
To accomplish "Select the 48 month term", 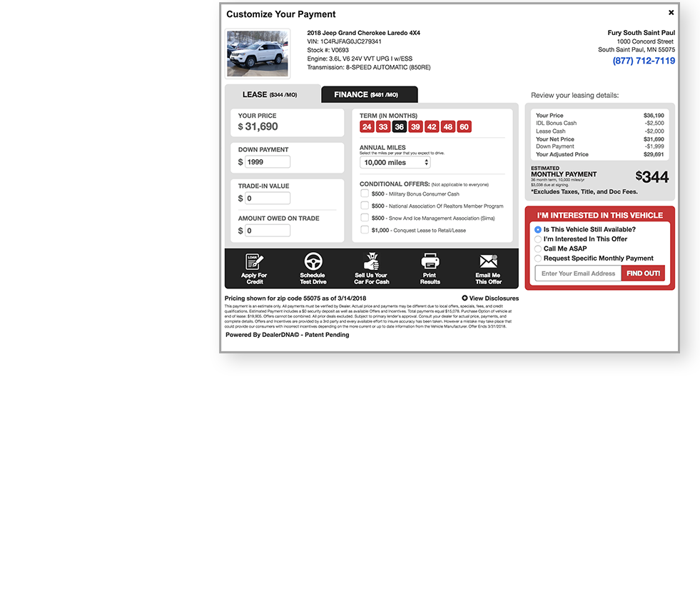I will click(448, 127).
